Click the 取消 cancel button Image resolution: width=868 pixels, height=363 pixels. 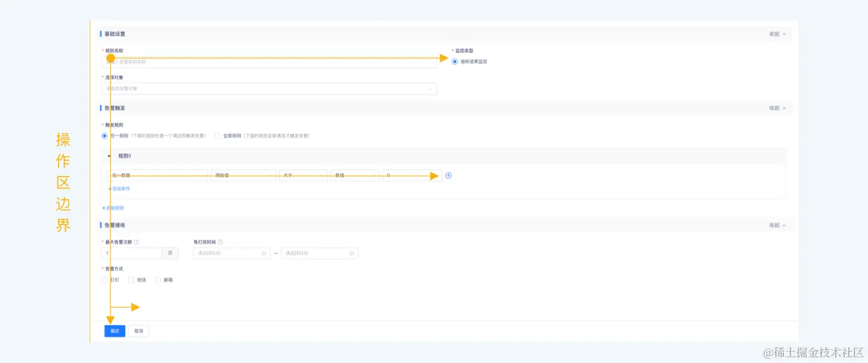pos(139,331)
